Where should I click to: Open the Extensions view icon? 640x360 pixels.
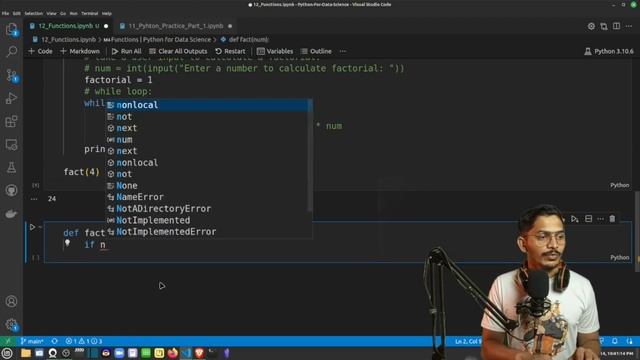coord(11,121)
